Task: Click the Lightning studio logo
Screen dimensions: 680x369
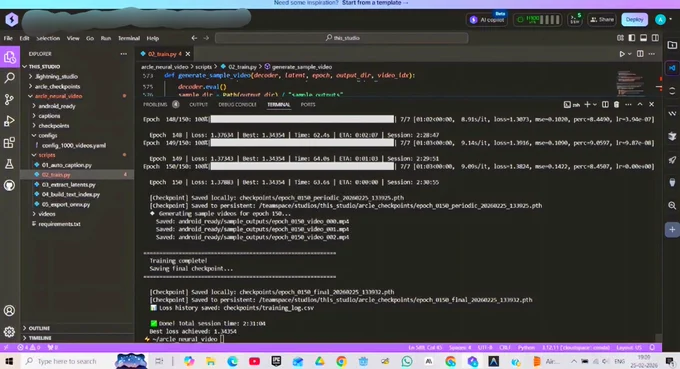Action: [x=11, y=20]
